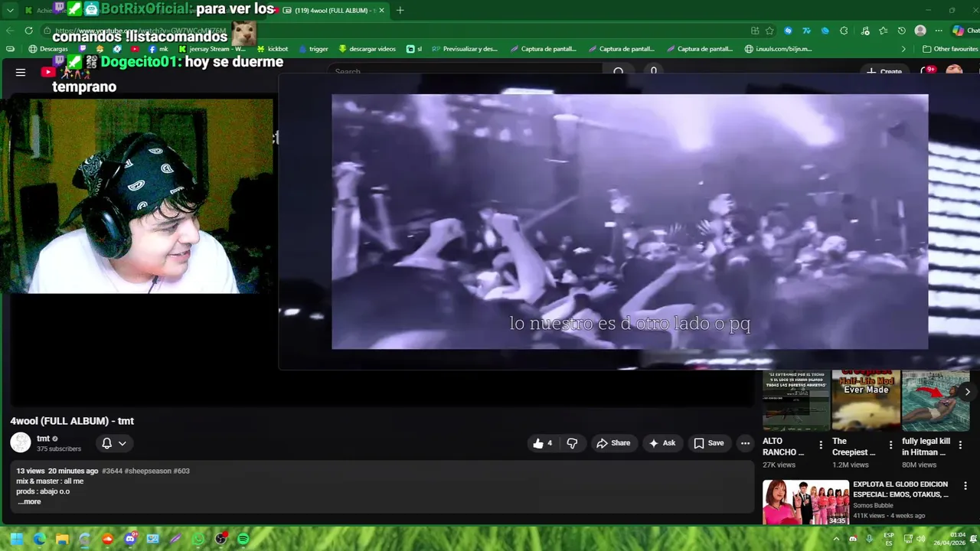The height and width of the screenshot is (551, 980).
Task: Open the browser profile avatar
Action: point(920,31)
